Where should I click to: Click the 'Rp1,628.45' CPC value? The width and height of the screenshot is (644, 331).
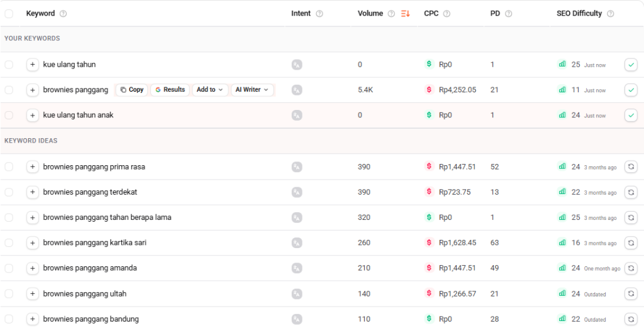tap(458, 243)
